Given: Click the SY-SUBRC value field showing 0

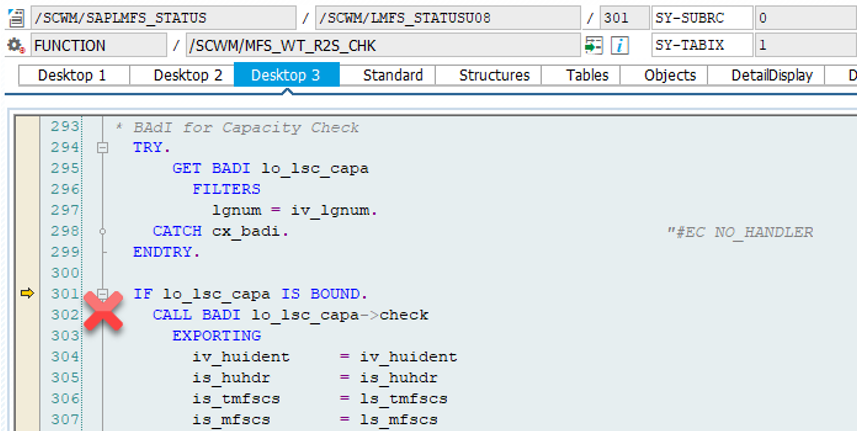Looking at the screenshot, I should (806, 18).
